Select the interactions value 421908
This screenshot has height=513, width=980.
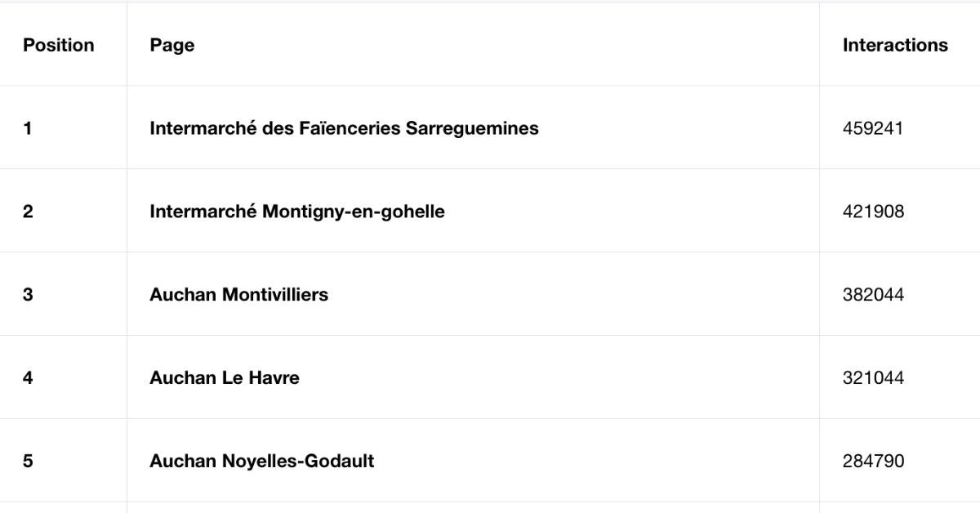tap(874, 212)
